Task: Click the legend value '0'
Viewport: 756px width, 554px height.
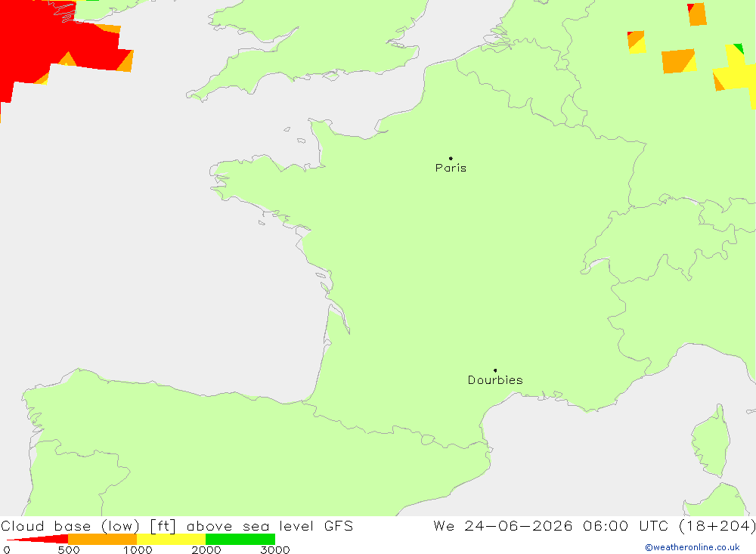Action: [x=7, y=549]
